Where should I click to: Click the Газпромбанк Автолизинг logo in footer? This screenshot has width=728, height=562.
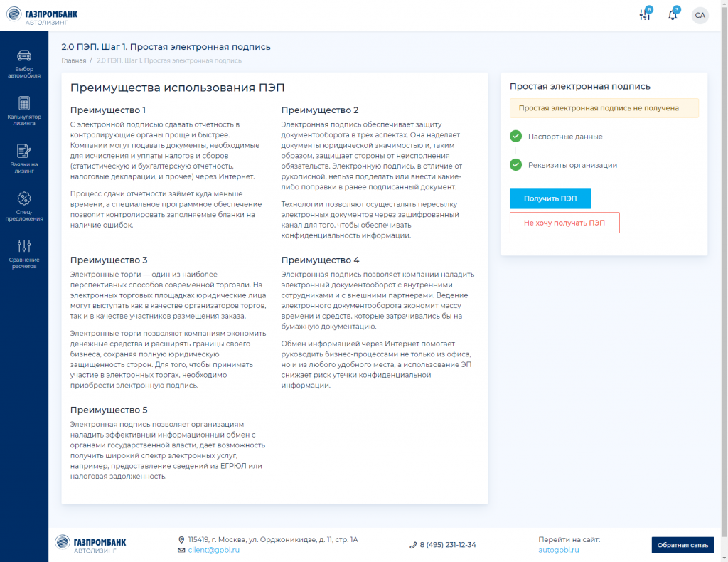coord(90,544)
